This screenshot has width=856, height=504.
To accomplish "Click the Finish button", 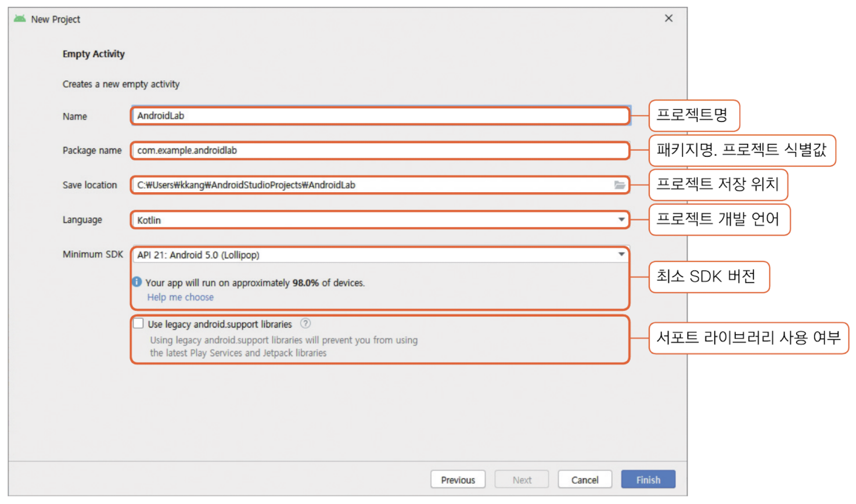I will pos(648,480).
